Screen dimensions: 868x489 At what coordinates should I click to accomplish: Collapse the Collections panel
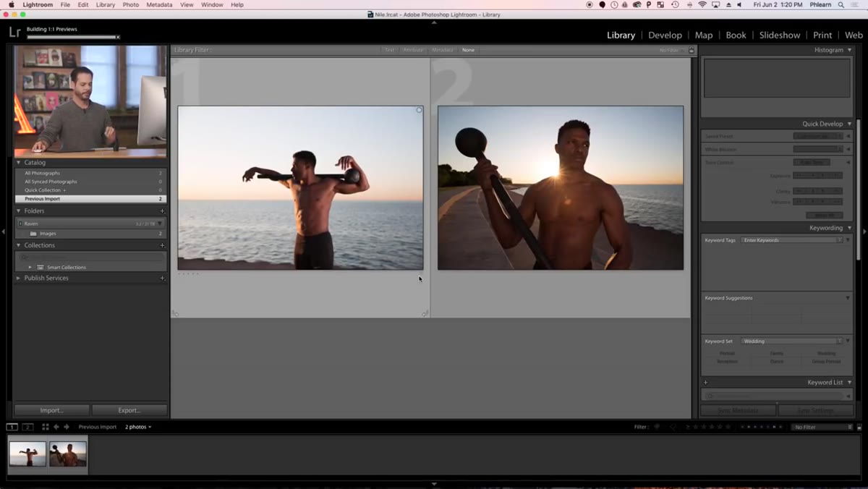pos(19,245)
